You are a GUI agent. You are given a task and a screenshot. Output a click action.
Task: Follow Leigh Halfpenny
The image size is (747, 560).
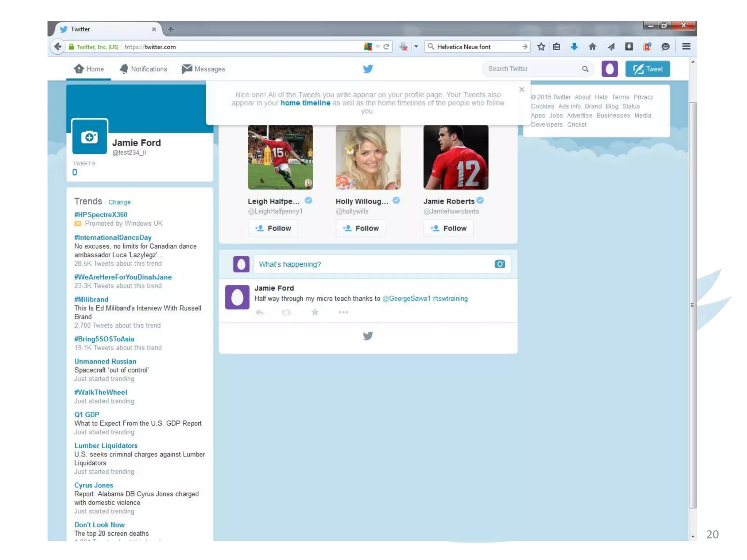273,228
